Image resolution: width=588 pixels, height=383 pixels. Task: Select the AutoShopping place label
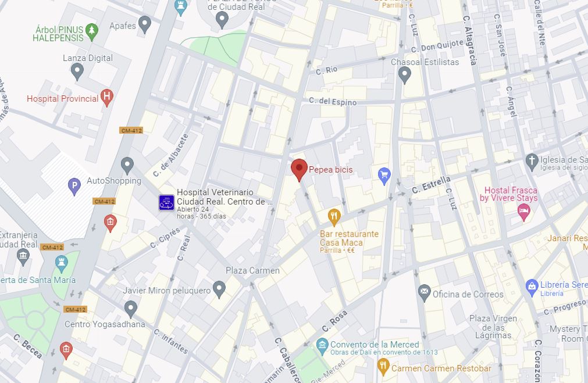click(114, 181)
